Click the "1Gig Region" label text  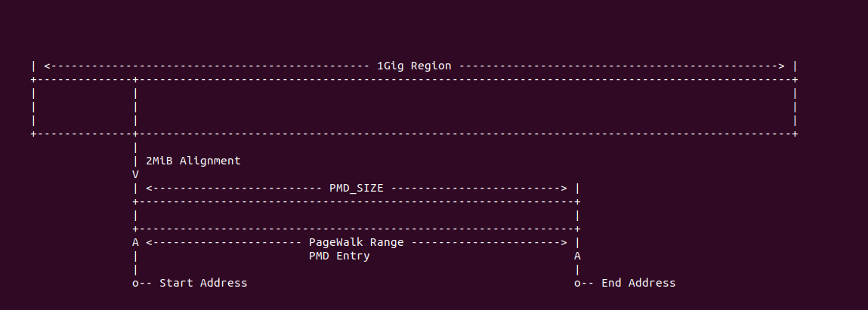pos(414,66)
